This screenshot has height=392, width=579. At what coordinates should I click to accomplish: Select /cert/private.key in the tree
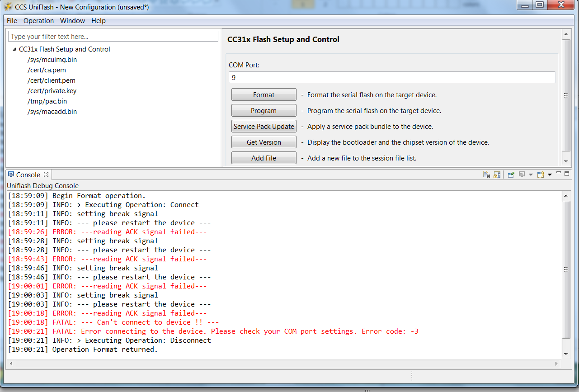pos(52,91)
